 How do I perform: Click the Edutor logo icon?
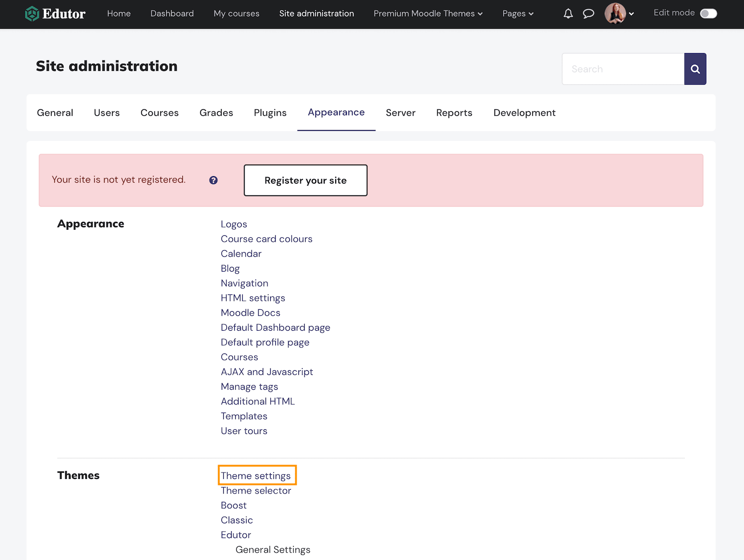click(x=32, y=13)
